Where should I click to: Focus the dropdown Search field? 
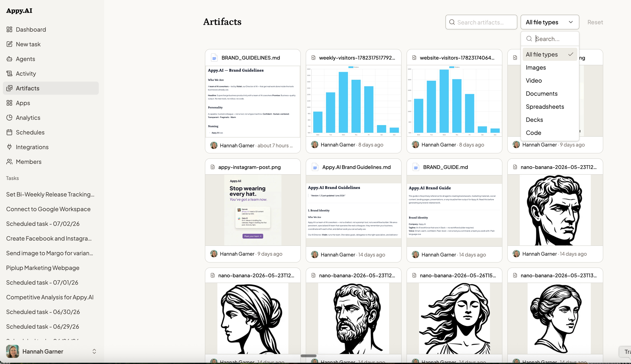(550, 39)
